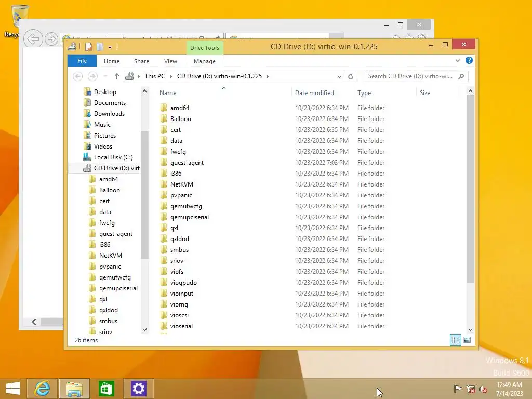The height and width of the screenshot is (399, 532).
Task: Select the amd64 folder in file list
Action: pyautogui.click(x=179, y=108)
